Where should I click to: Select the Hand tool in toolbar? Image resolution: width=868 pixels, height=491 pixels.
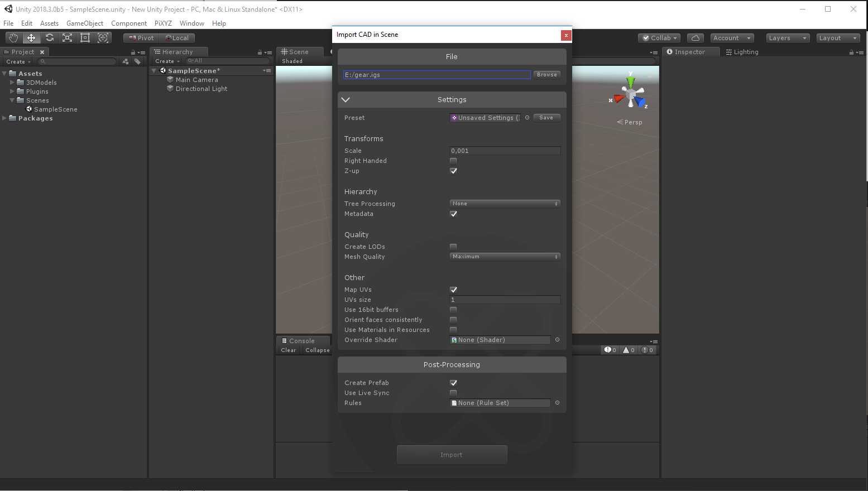click(x=13, y=37)
